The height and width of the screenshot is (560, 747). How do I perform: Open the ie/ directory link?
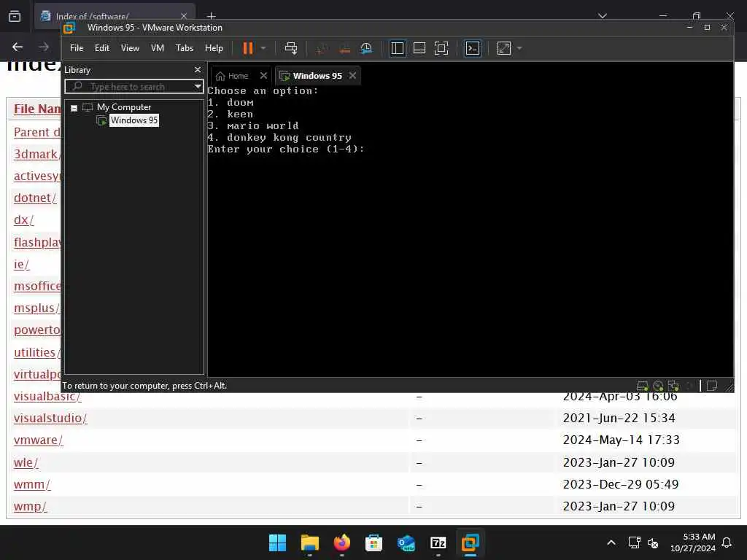pyautogui.click(x=21, y=264)
